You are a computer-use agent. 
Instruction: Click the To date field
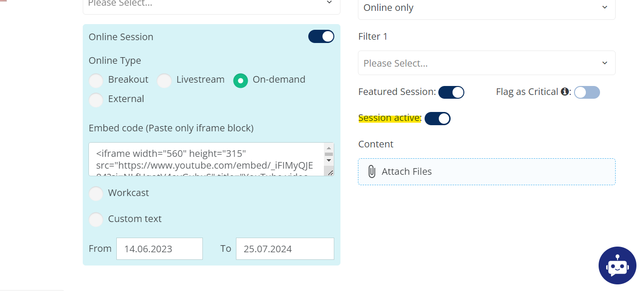(x=285, y=248)
